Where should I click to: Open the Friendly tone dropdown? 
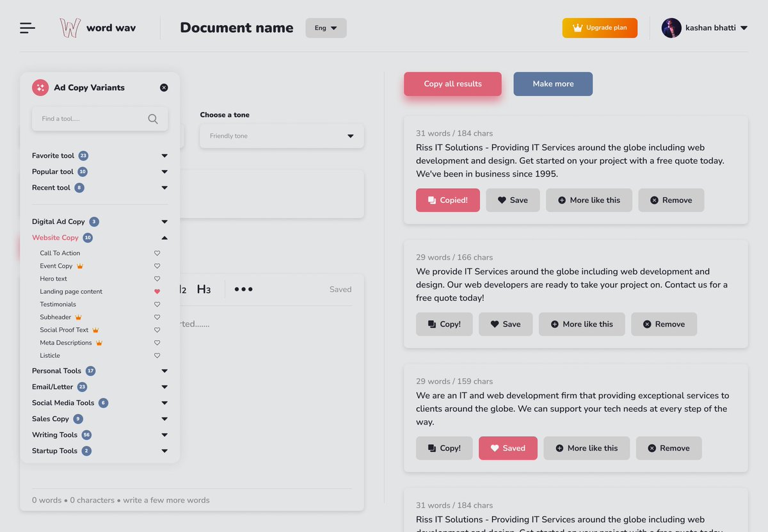pyautogui.click(x=282, y=136)
